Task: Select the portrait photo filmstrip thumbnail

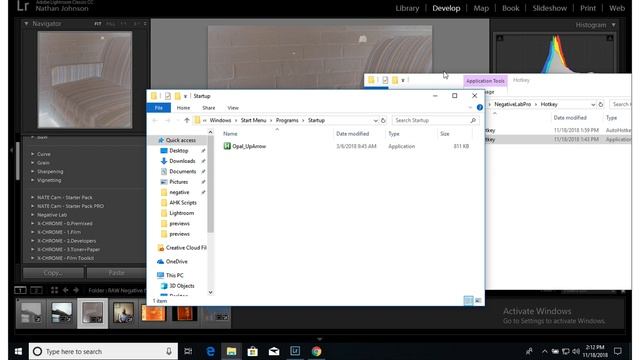Action: (x=123, y=313)
